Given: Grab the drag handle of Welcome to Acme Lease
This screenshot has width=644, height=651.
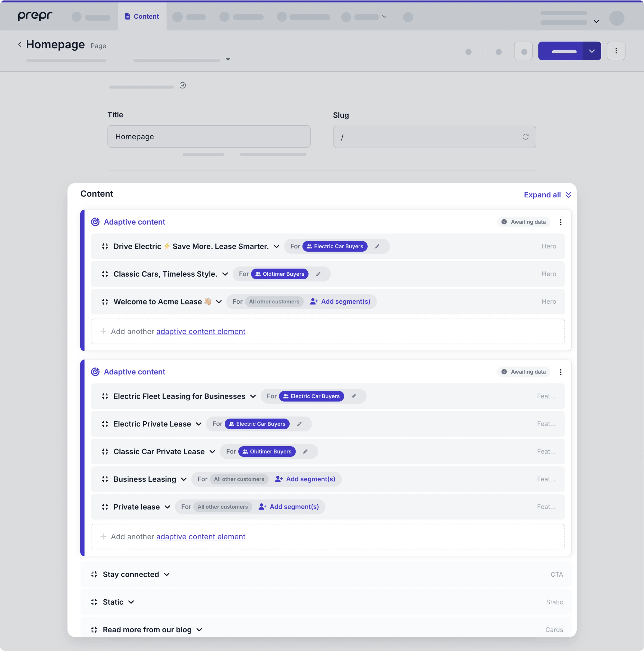Looking at the screenshot, I should [x=105, y=302].
